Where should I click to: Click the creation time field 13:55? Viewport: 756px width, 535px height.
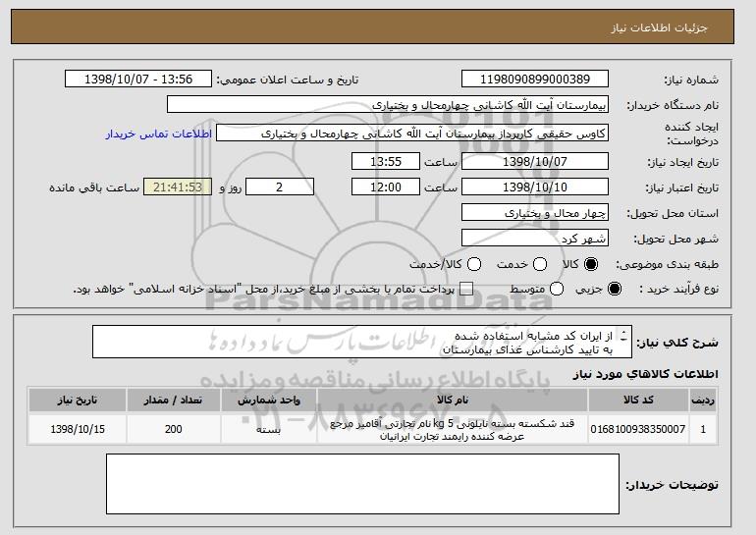pyautogui.click(x=386, y=161)
